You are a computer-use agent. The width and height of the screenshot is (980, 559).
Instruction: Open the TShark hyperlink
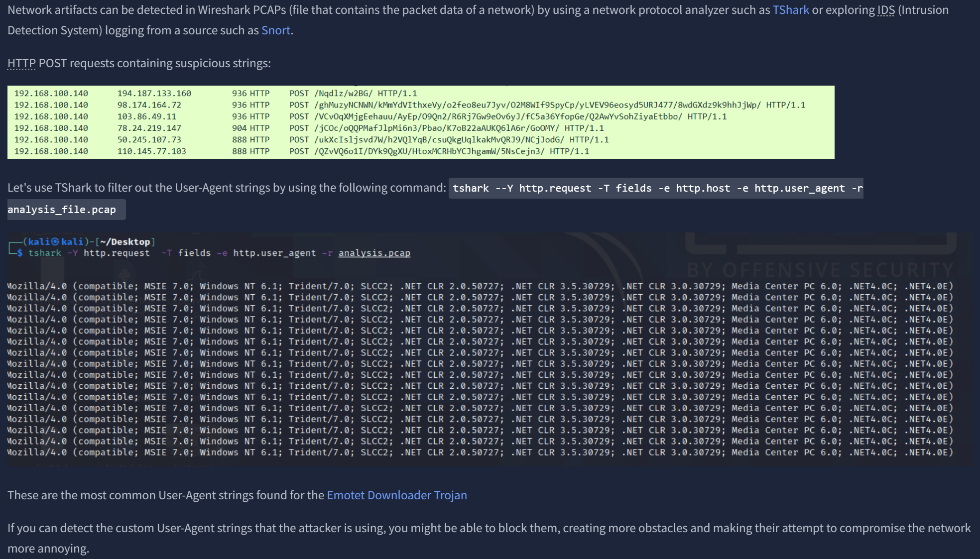(x=790, y=10)
